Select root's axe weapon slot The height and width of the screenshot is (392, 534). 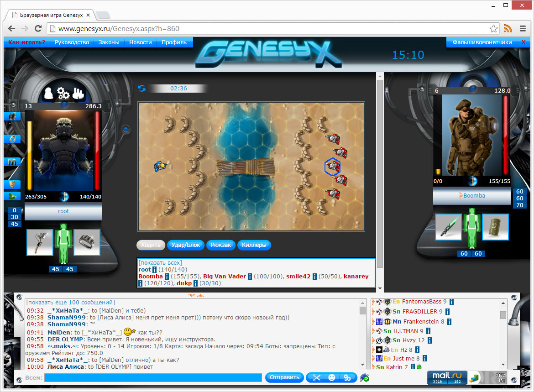[x=40, y=242]
